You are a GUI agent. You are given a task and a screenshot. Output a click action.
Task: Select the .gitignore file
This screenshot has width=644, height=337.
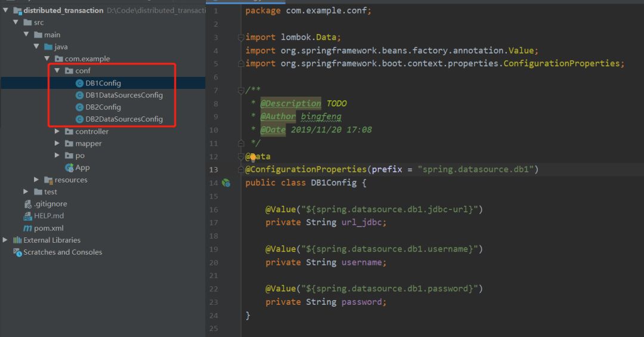50,204
